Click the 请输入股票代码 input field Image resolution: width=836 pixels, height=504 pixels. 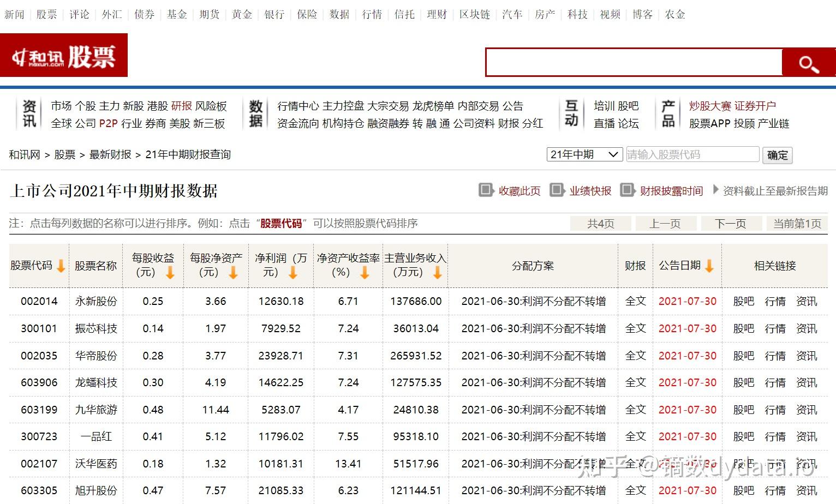point(692,154)
